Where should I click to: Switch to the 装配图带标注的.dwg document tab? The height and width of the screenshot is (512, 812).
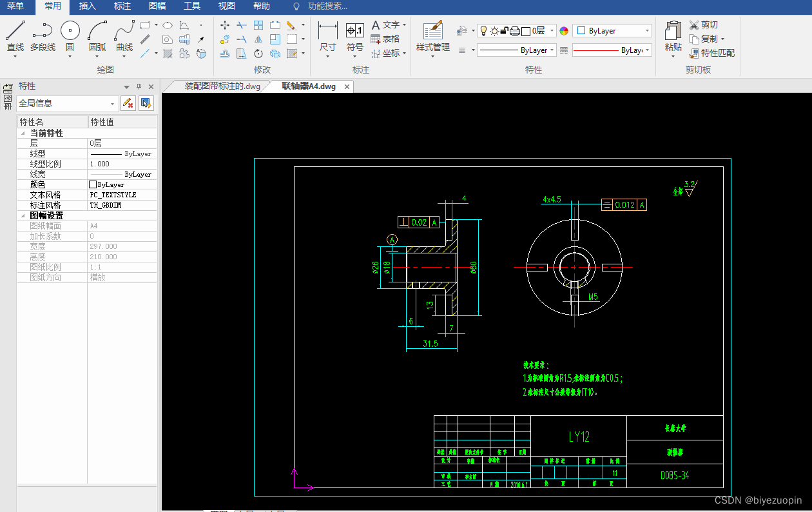(222, 86)
